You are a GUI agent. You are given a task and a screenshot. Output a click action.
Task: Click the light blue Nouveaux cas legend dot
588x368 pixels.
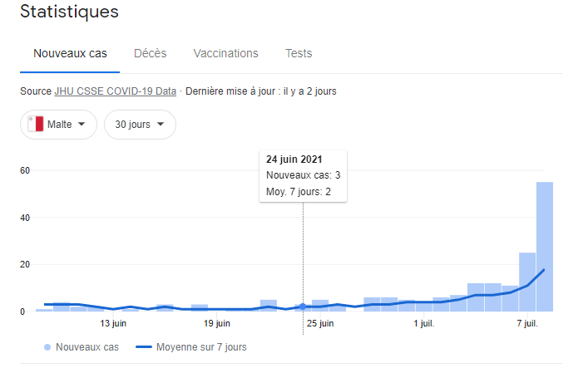[47, 346]
